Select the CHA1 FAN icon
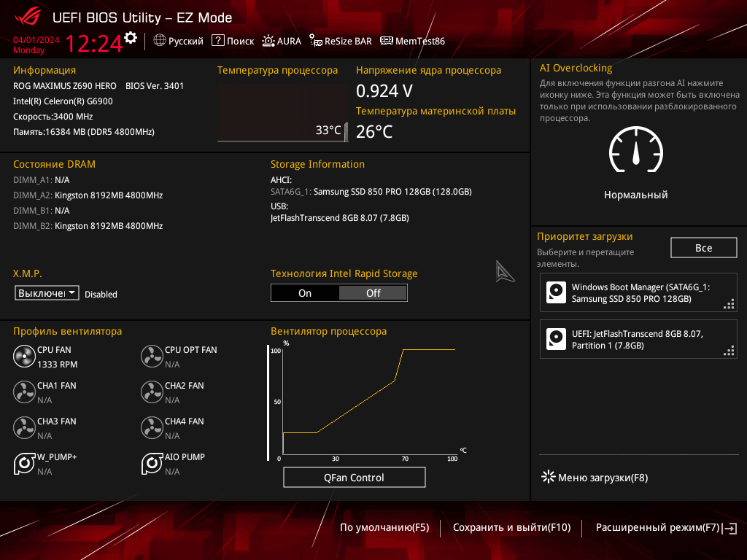Viewport: 747px width, 560px height. 24,392
